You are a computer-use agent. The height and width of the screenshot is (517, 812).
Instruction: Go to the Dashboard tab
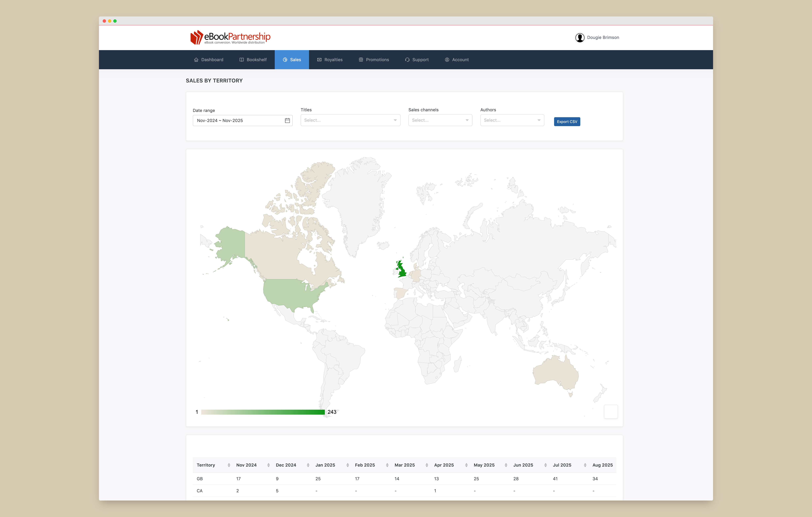pyautogui.click(x=209, y=60)
